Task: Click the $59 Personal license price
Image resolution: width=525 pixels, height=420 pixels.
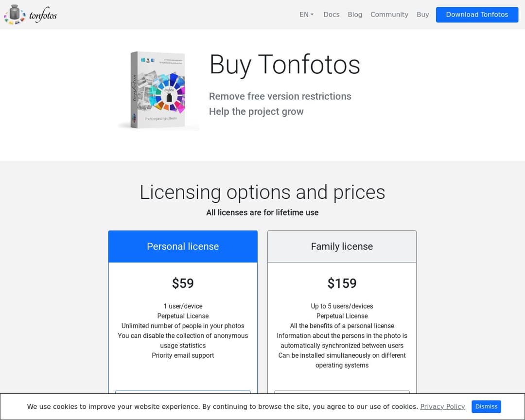Action: click(183, 283)
